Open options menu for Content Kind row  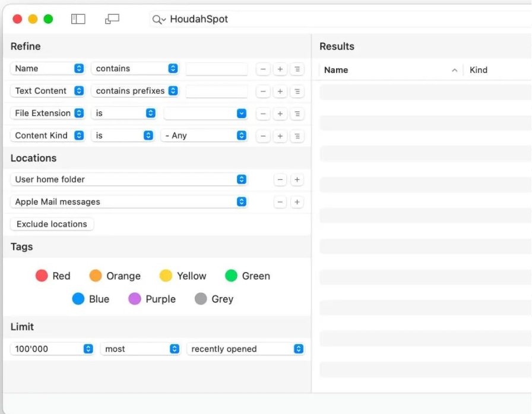coord(297,137)
